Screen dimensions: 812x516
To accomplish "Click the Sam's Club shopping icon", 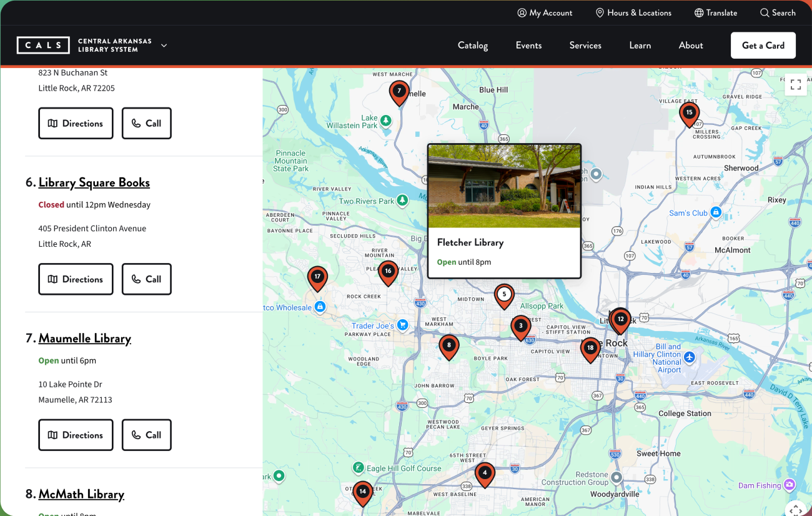I will coord(716,213).
